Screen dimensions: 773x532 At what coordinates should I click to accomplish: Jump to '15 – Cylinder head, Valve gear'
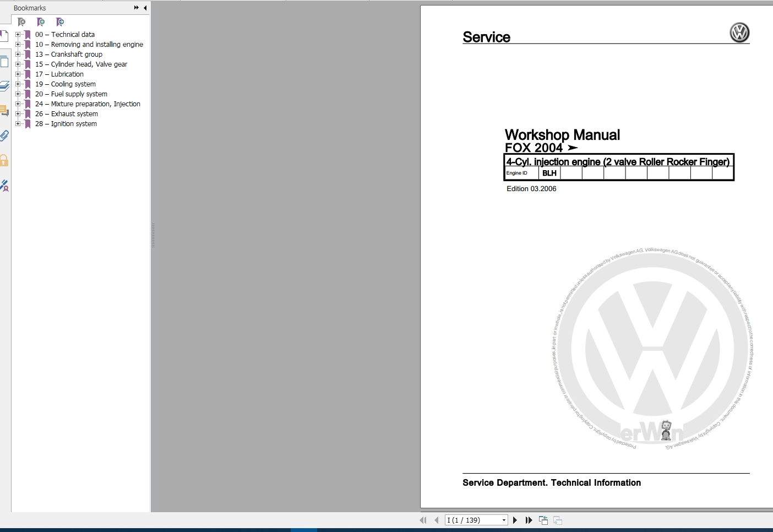point(81,64)
